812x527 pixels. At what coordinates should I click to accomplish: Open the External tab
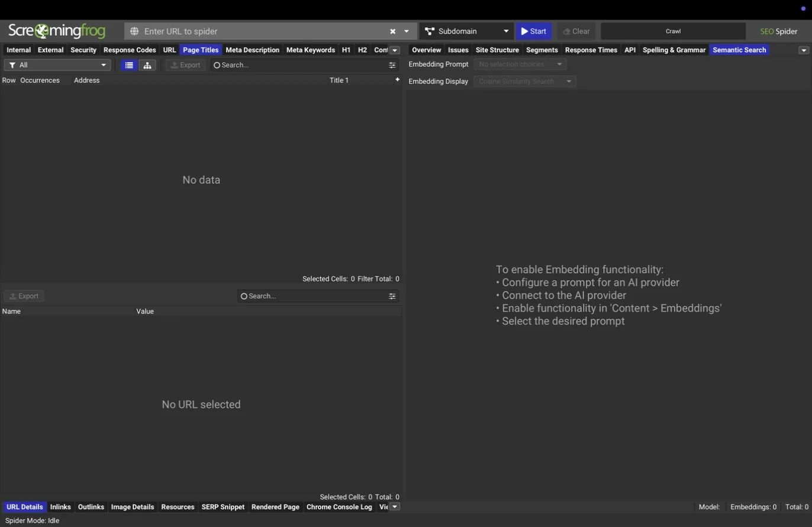(50, 50)
